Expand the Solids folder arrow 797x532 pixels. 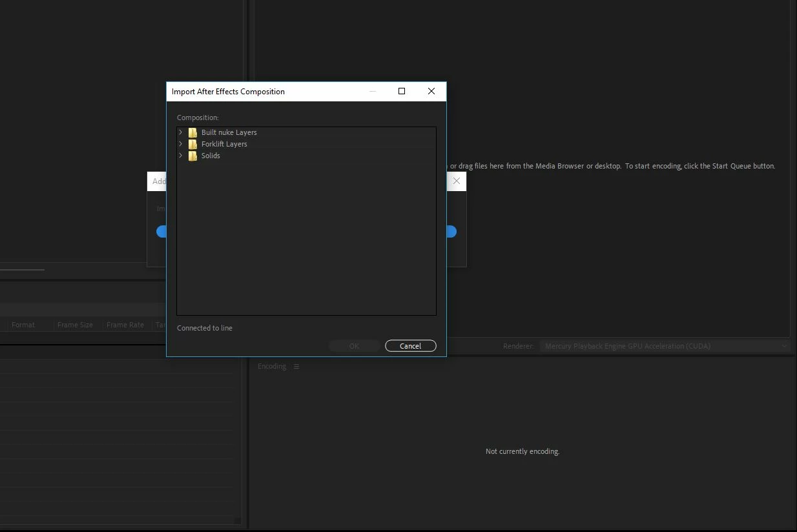[181, 156]
